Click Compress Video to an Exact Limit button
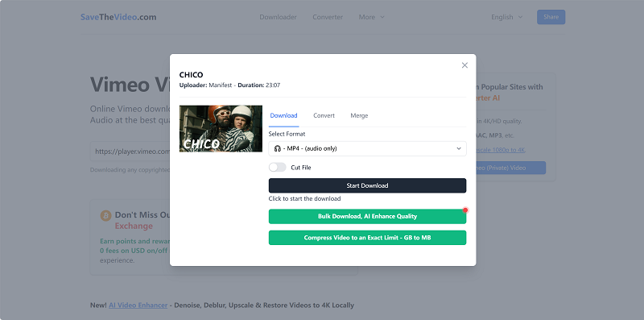 tap(367, 238)
